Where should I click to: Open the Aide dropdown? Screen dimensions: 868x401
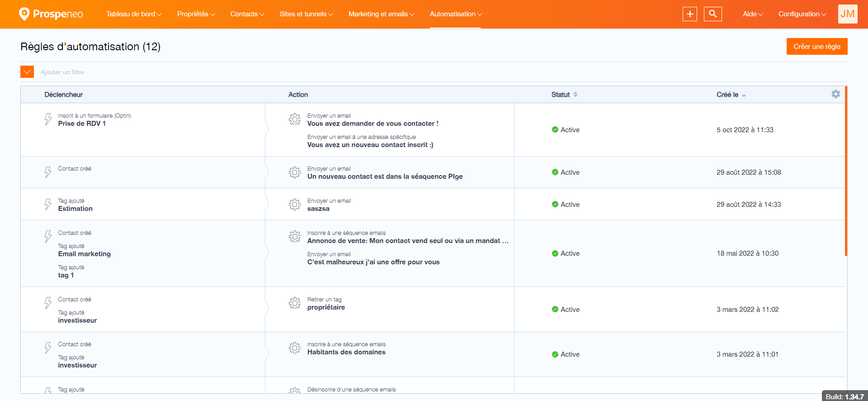753,14
